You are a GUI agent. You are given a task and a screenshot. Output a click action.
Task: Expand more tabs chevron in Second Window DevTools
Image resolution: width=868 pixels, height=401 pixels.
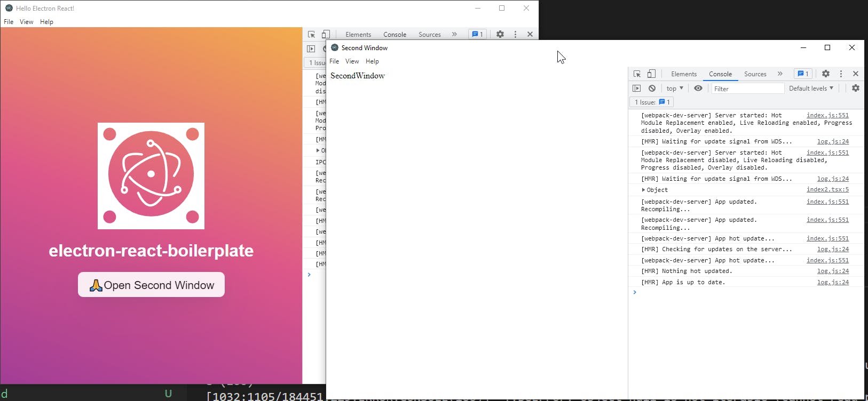[780, 74]
